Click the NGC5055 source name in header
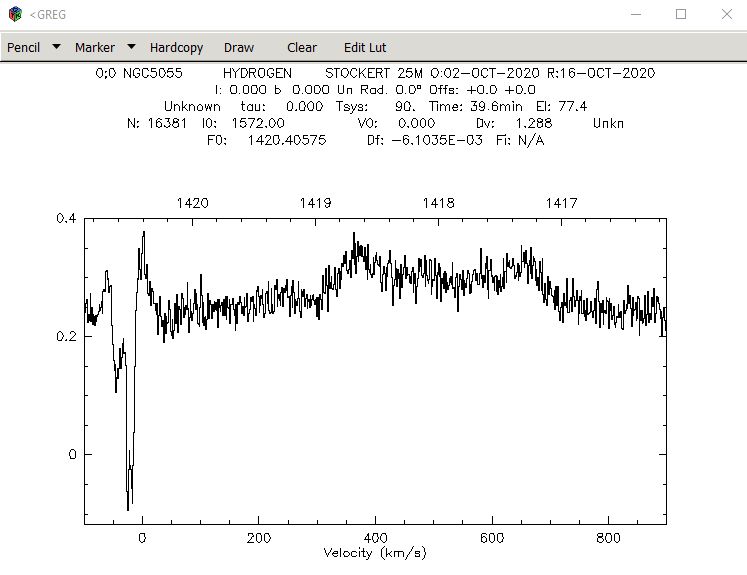This screenshot has width=747, height=575. (153, 73)
